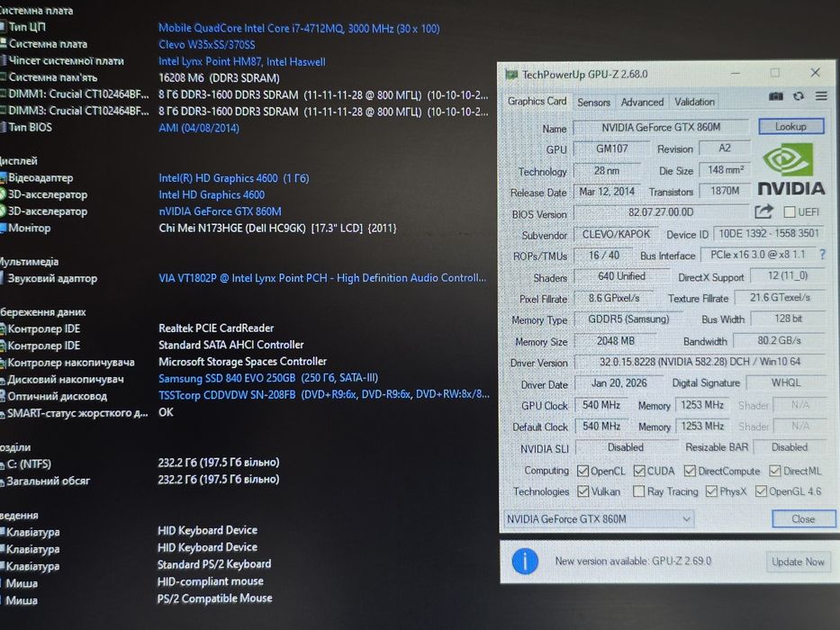Click the Close button in GPU-Z
The image size is (840, 630).
(803, 519)
